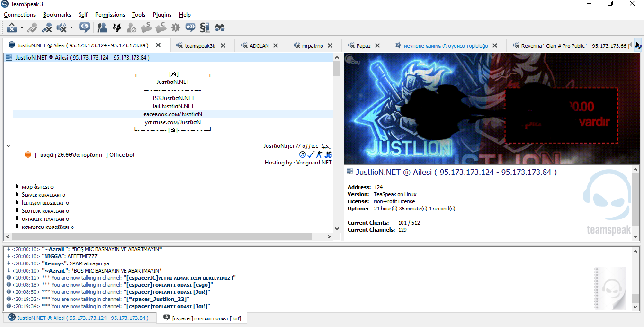Click the greyed banned-user toolbar icon
The width and height of the screenshot is (644, 327).
pyautogui.click(x=132, y=27)
